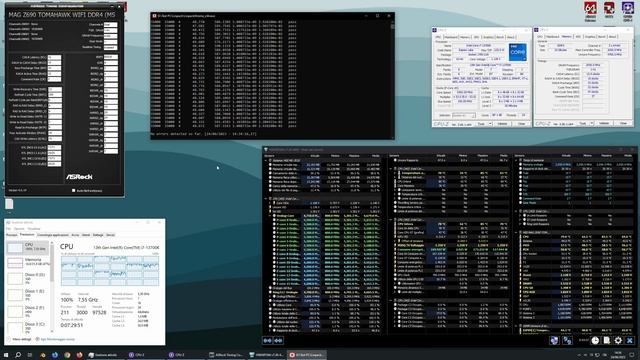Open SPD tab in right CPU-Z window
The height and width of the screenshot is (360, 640).
[x=578, y=36]
